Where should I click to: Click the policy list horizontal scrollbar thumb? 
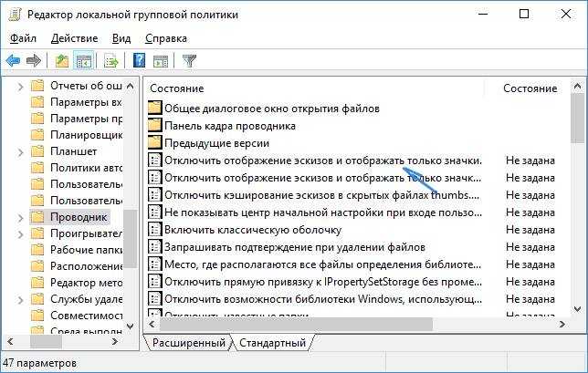(x=296, y=324)
